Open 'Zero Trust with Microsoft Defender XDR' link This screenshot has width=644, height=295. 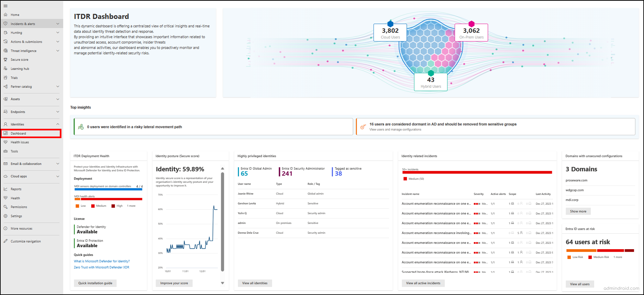point(101,267)
